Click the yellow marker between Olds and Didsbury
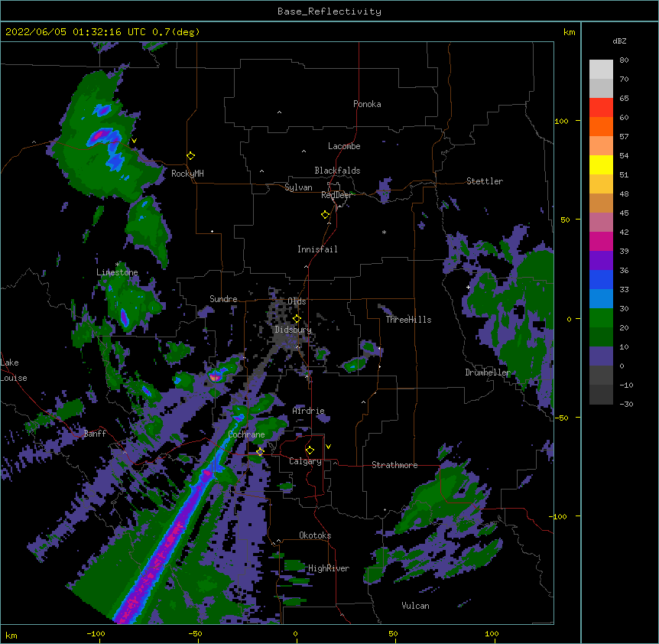 click(x=297, y=318)
